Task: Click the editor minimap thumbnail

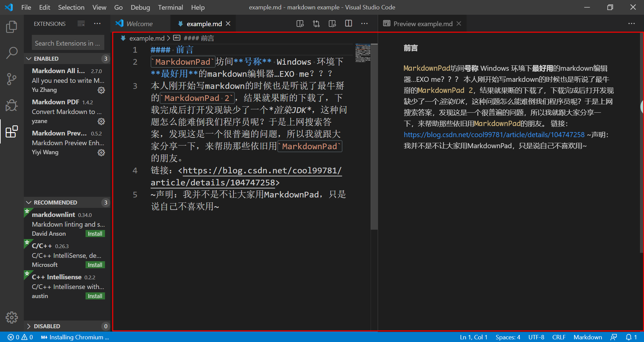Action: click(363, 53)
